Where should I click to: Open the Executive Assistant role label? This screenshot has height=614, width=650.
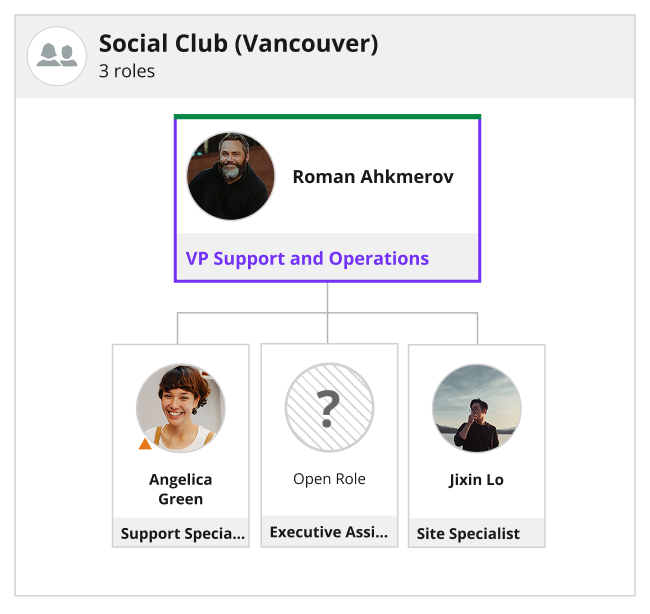(x=329, y=532)
